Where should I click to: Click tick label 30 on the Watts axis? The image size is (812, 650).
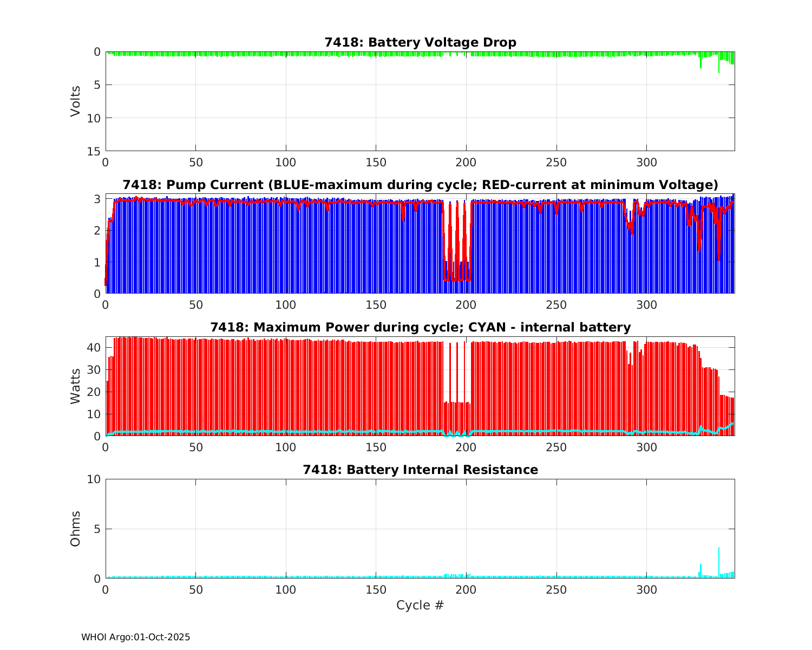pyautogui.click(x=94, y=369)
